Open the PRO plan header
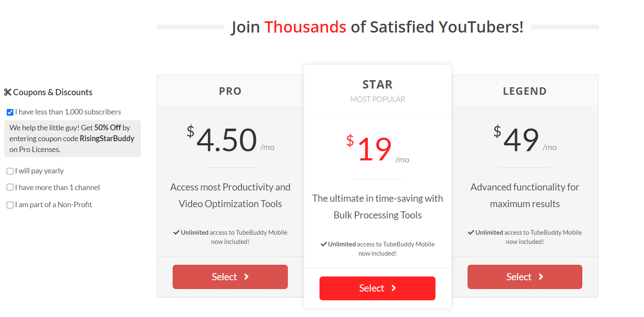The image size is (644, 317). 230,91
